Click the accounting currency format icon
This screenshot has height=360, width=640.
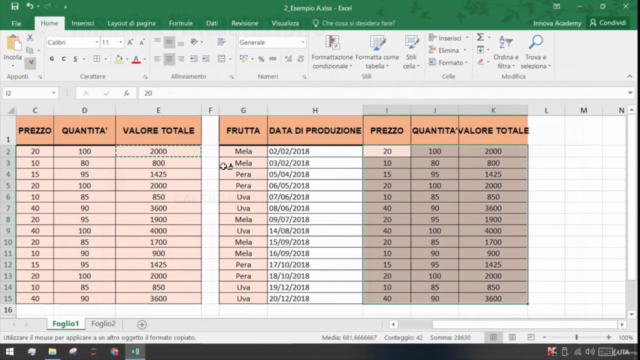click(x=244, y=59)
